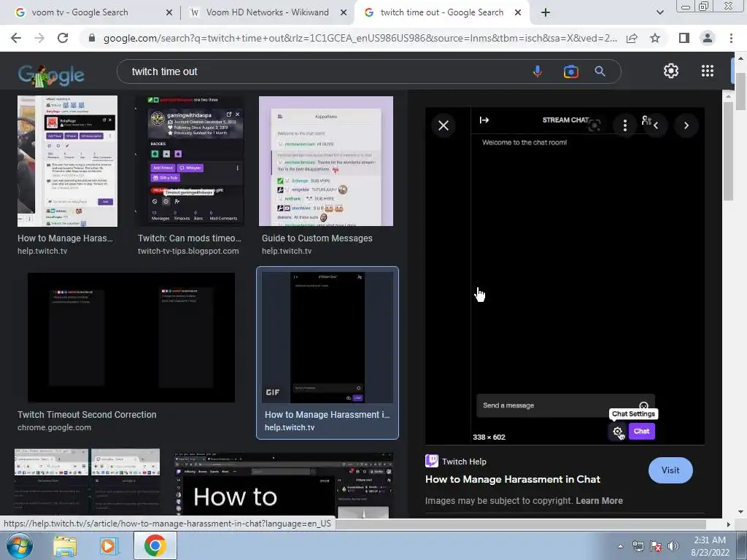Click the twitch time out search box
The height and width of the screenshot is (560, 747).
[x=324, y=71]
